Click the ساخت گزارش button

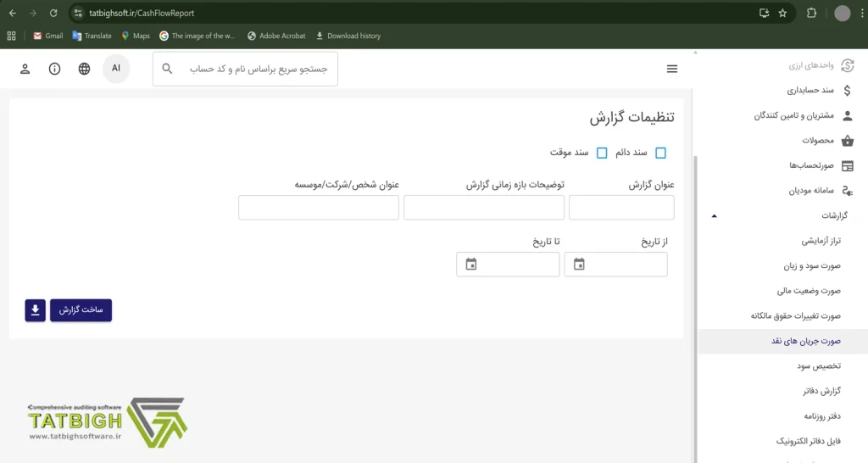click(81, 310)
